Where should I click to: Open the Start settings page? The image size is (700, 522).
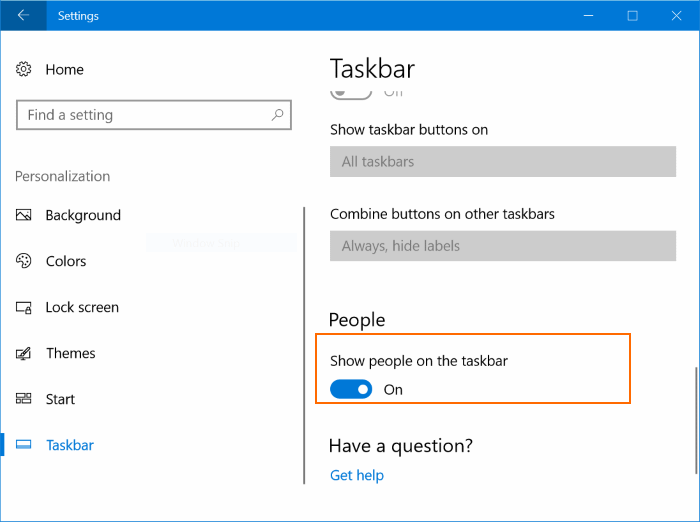pos(60,399)
